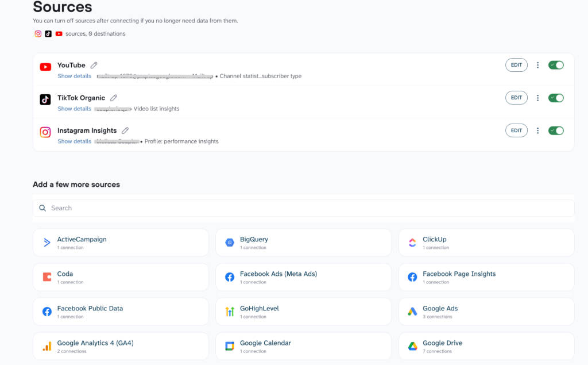Select Coda source name
The width and height of the screenshot is (588, 365).
65,274
